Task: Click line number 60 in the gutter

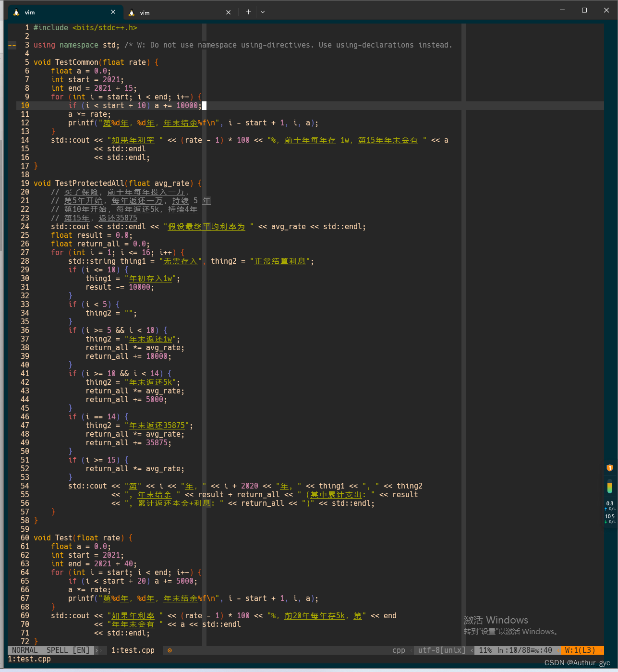Action: coord(25,538)
